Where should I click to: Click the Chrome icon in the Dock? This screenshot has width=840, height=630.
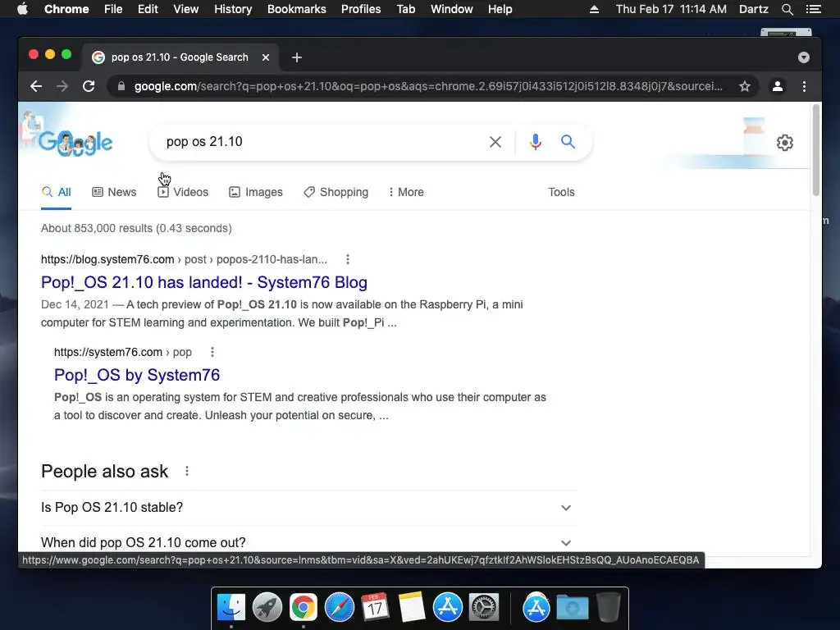pyautogui.click(x=304, y=608)
